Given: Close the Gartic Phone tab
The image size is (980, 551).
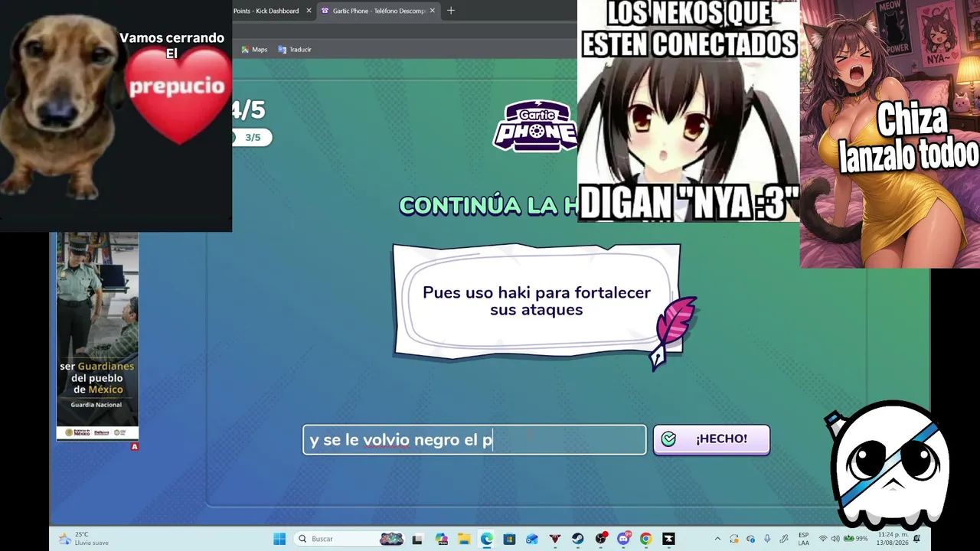Looking at the screenshot, I should pos(433,11).
